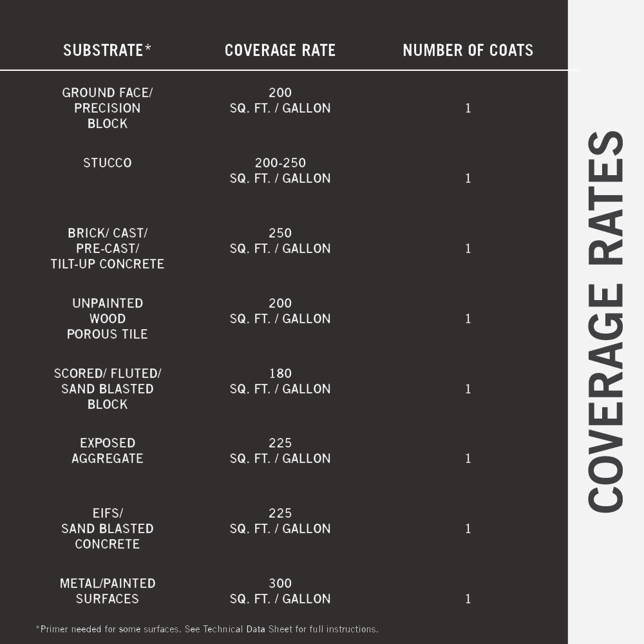Click the Brick/Cast/Pre-Cast/Tilt-Up Concrete label
This screenshot has width=644, height=644.
click(x=107, y=249)
